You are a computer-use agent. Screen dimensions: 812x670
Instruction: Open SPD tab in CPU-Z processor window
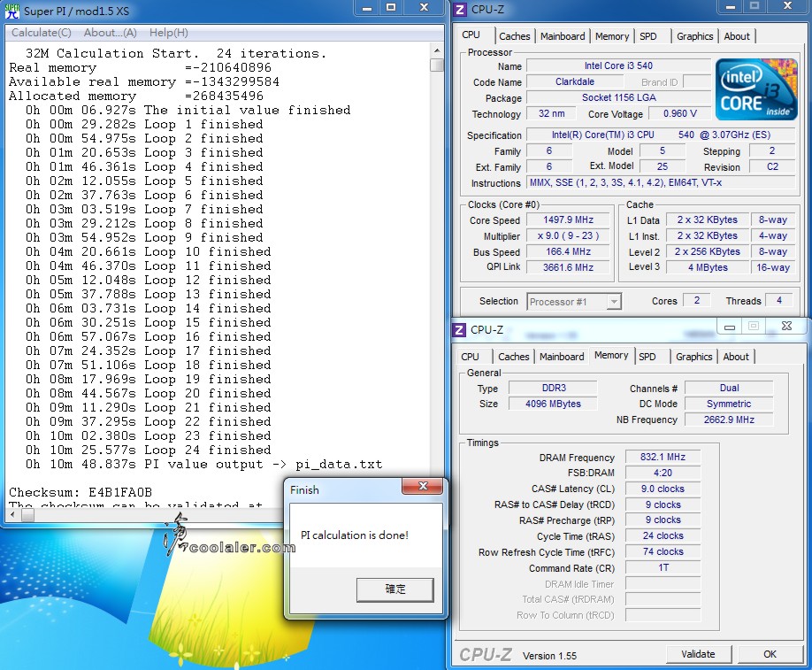click(647, 36)
